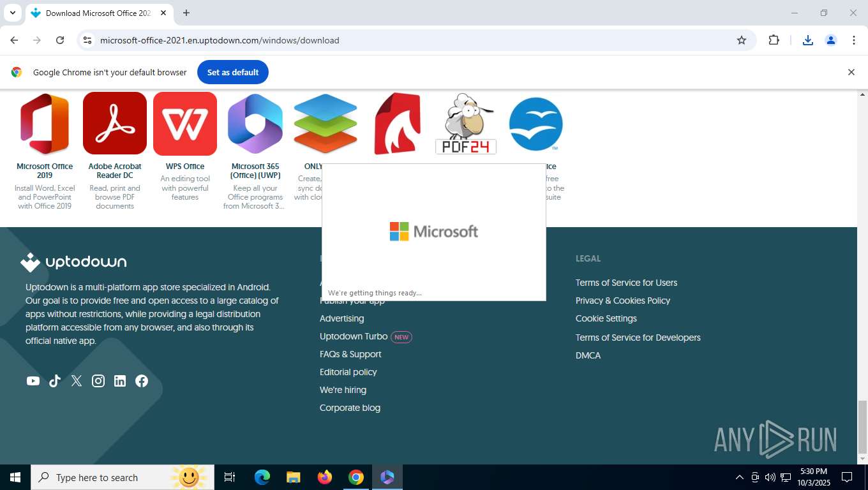868x490 pixels.
Task: Click the Uptodown footer logo
Action: (73, 262)
